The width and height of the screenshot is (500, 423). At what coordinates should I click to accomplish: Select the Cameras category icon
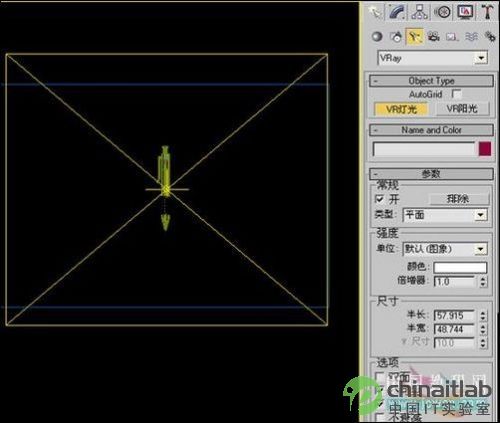point(434,36)
